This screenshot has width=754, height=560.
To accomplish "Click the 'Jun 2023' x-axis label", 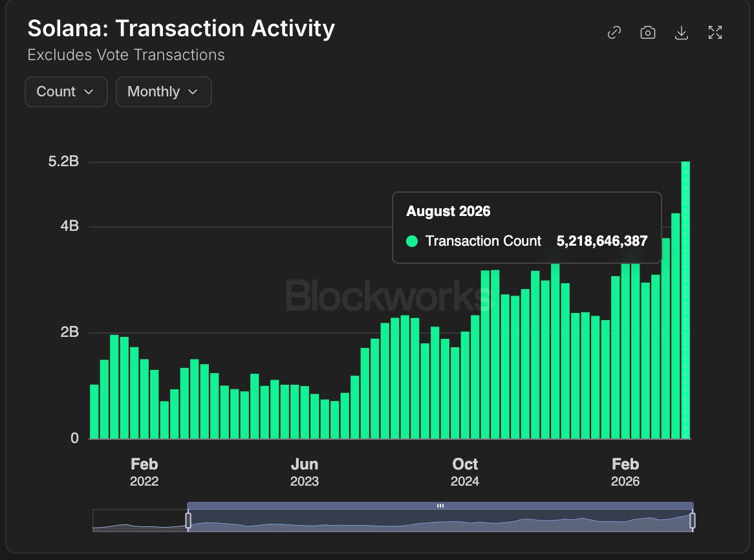I will click(x=305, y=472).
